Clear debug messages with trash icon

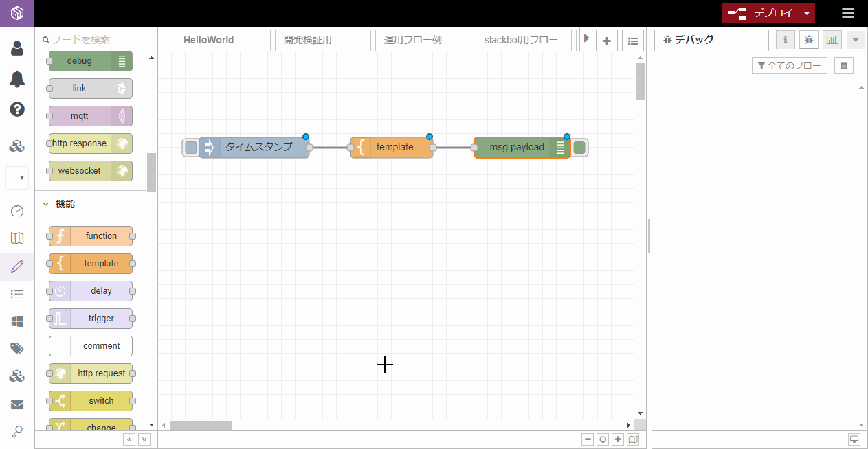coord(844,66)
